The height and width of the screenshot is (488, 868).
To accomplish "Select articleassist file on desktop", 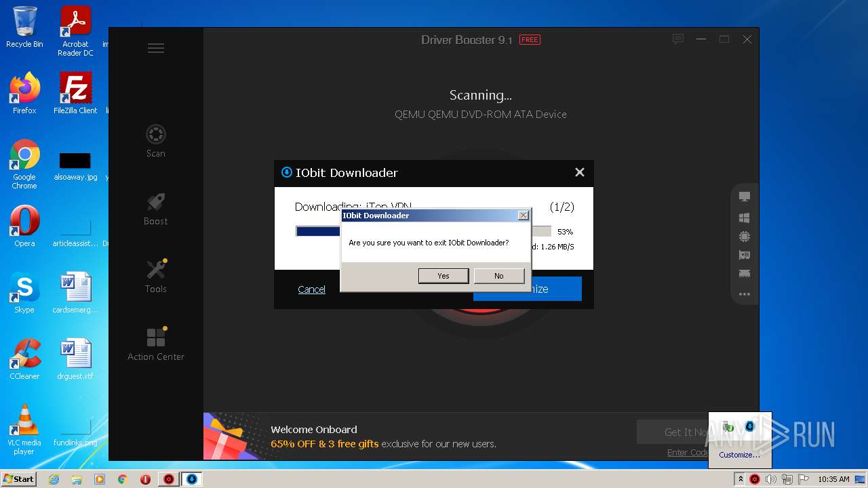I will [75, 232].
